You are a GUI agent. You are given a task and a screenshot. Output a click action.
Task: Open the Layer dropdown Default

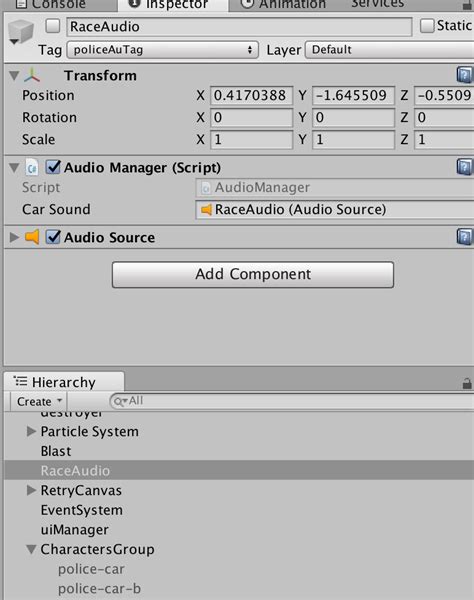point(389,50)
